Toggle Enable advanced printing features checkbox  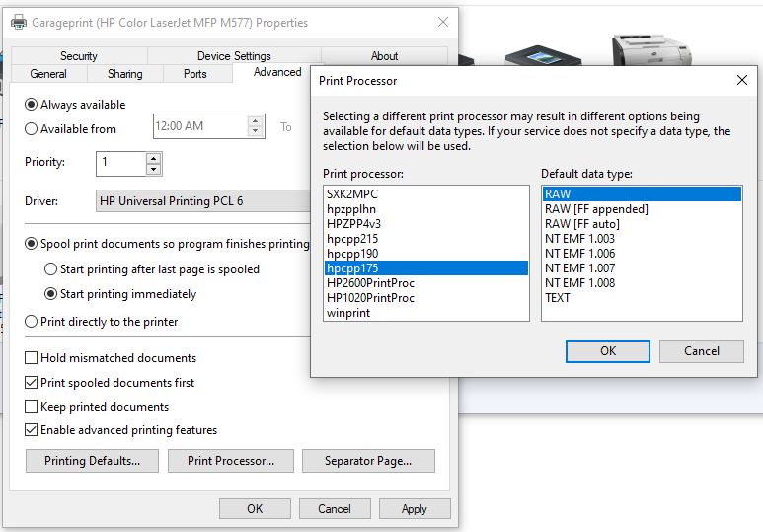pos(32,430)
